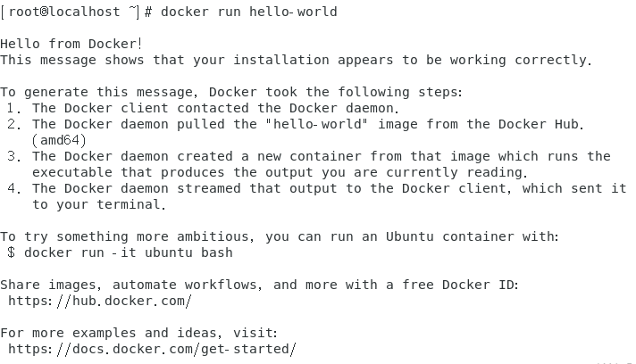
Task: Click the 'to your terminal.' line
Action: pyautogui.click(x=98, y=204)
